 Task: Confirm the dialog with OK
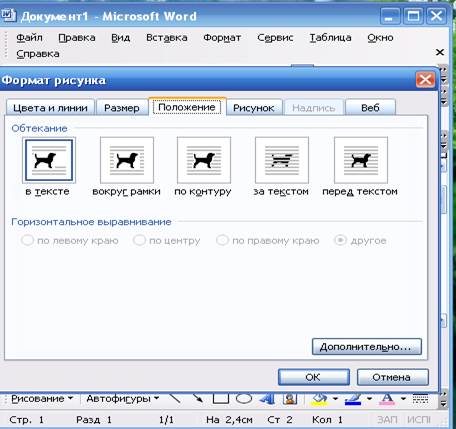pos(314,377)
